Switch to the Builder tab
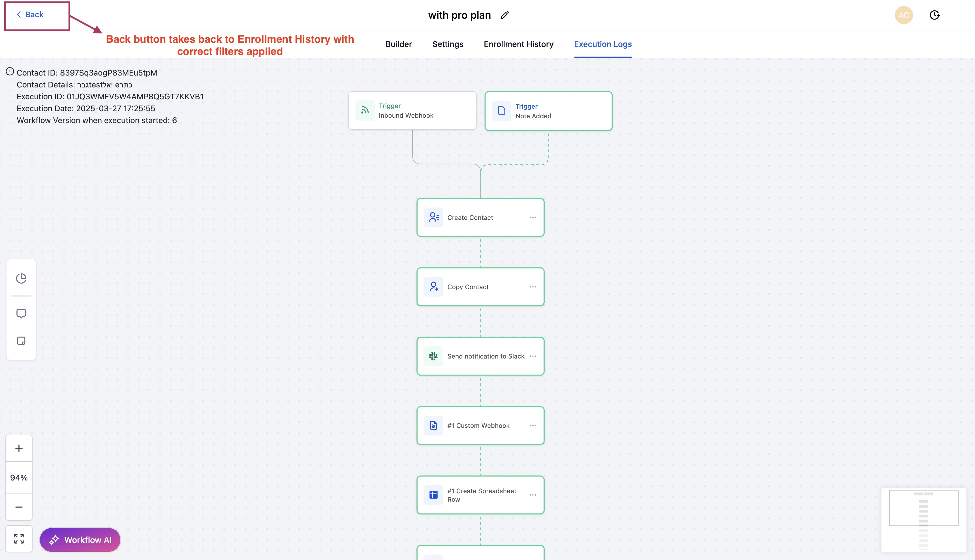 tap(398, 44)
